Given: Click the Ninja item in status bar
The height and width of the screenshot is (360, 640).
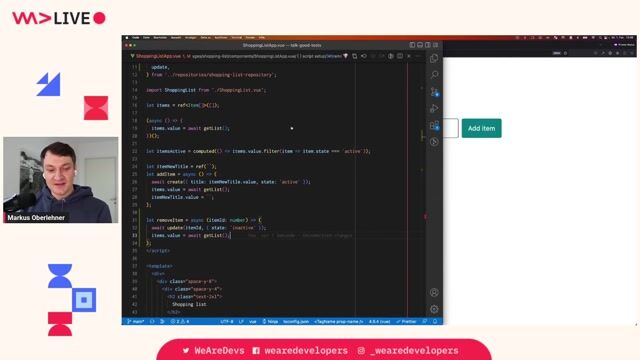Looking at the screenshot, I should pyautogui.click(x=270, y=322).
